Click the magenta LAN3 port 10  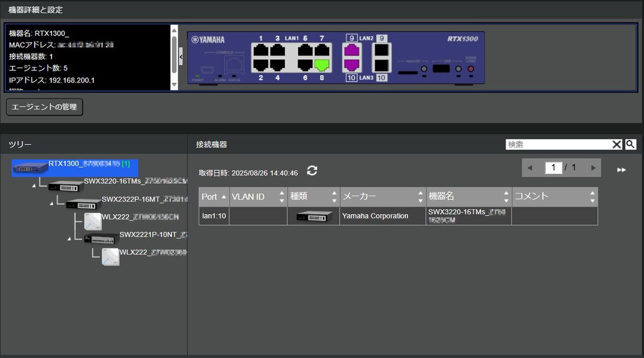pos(351,65)
